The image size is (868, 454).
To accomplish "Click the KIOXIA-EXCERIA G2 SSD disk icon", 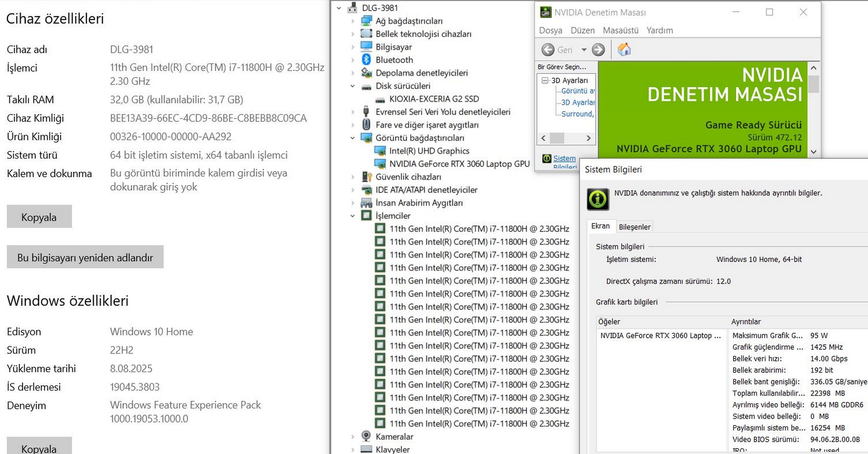I will pyautogui.click(x=380, y=99).
